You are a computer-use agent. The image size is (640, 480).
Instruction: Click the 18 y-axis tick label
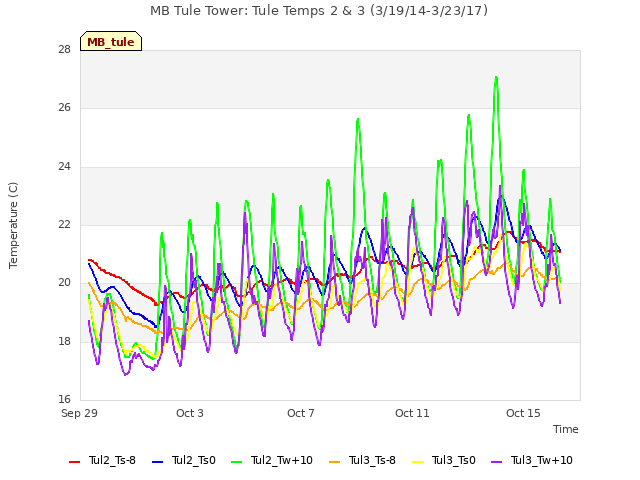click(64, 341)
